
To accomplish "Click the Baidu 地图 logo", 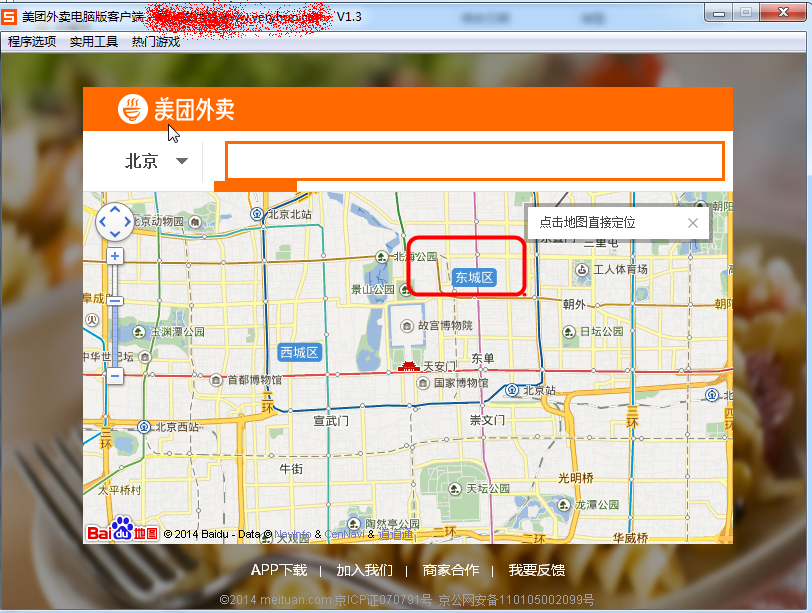I will 122,529.
